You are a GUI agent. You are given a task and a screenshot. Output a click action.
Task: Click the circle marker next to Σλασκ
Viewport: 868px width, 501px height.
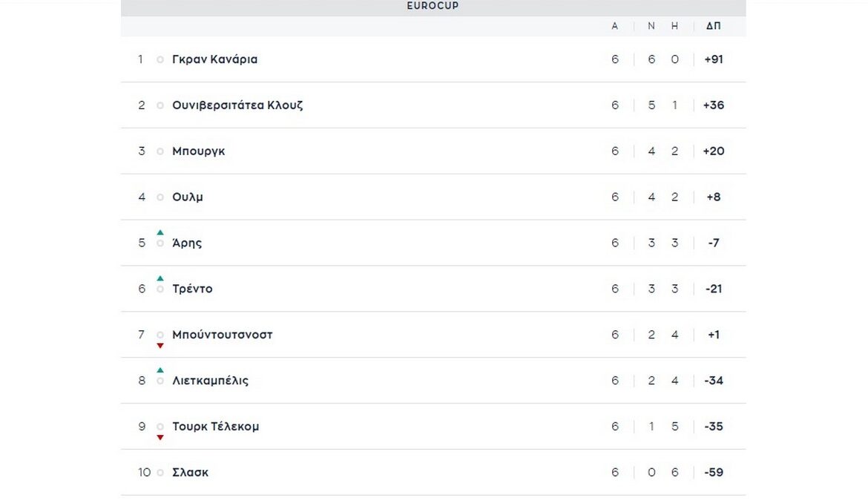tap(160, 473)
